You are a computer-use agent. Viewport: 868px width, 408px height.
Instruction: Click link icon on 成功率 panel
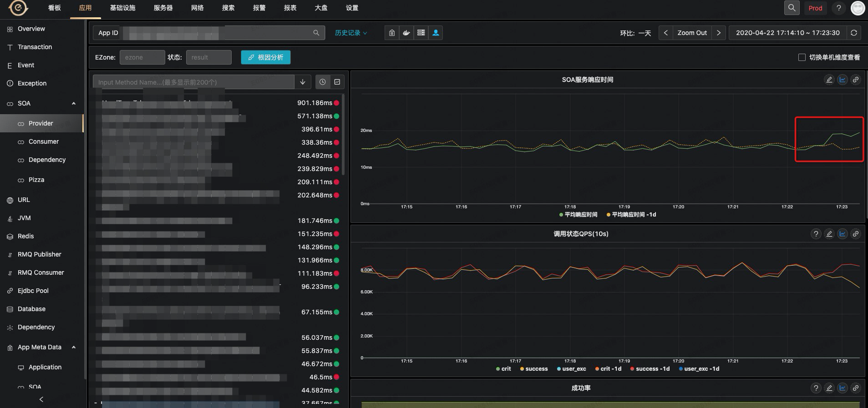click(x=856, y=388)
